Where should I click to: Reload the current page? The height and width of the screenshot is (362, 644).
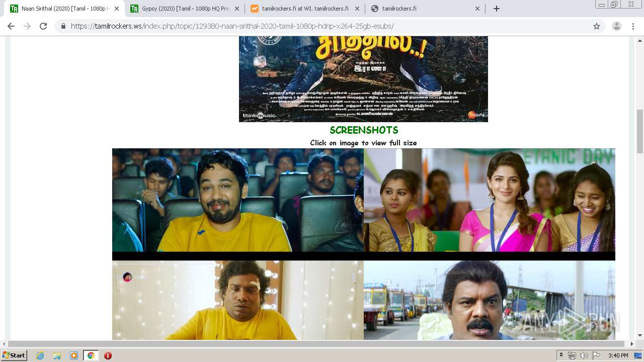[x=43, y=26]
